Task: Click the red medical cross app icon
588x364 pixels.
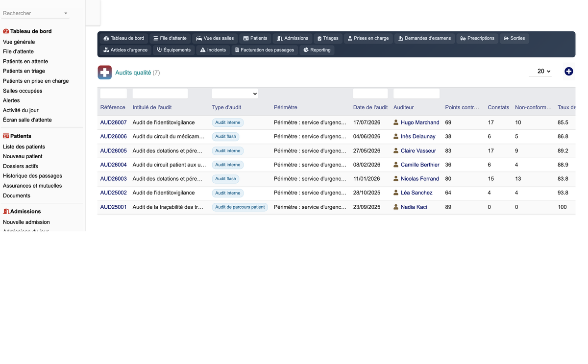Action: (x=105, y=73)
